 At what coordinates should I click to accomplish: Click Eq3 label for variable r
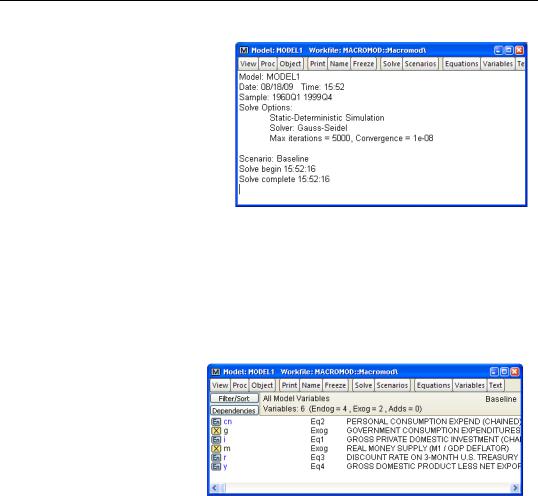tap(317, 458)
